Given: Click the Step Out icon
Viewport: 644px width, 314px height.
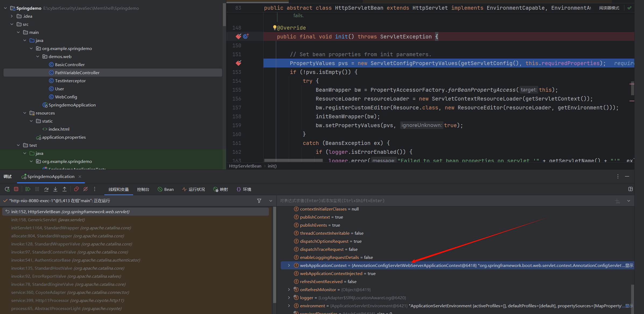Looking at the screenshot, I should click(x=65, y=189).
